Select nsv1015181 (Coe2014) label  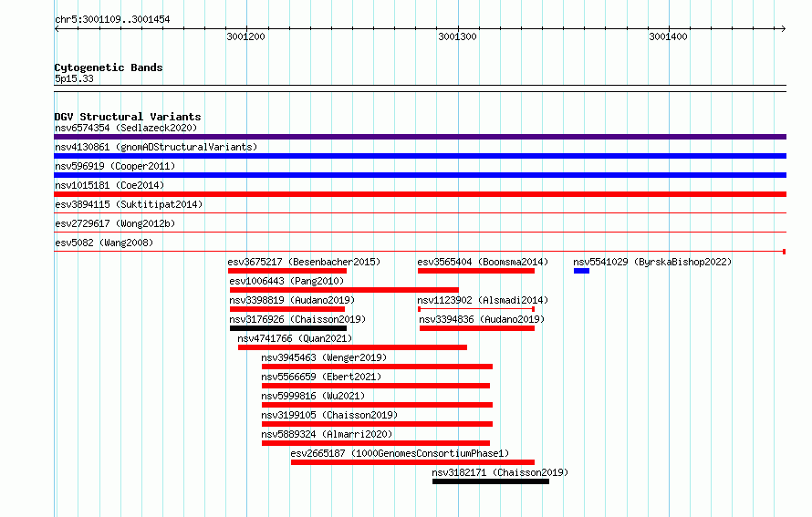[x=109, y=185]
